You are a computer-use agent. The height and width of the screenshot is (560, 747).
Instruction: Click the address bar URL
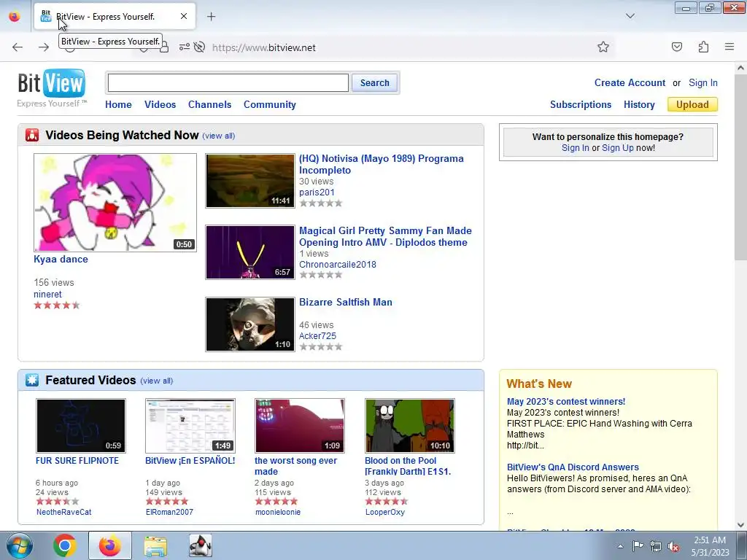(x=264, y=47)
